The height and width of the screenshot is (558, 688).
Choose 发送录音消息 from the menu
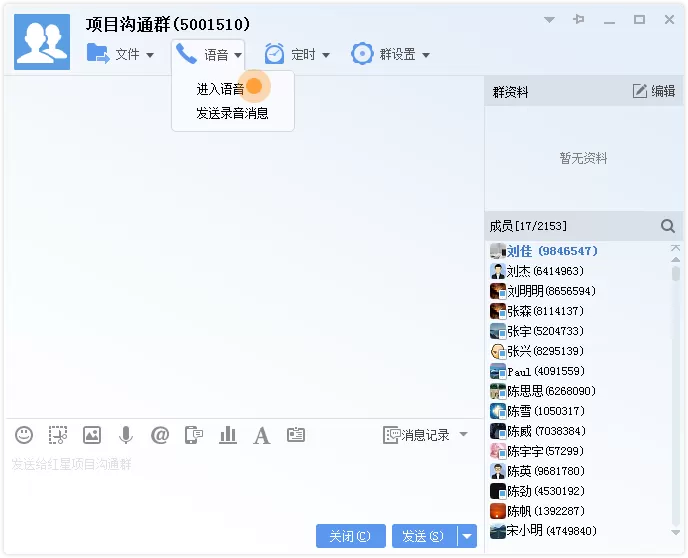233,113
